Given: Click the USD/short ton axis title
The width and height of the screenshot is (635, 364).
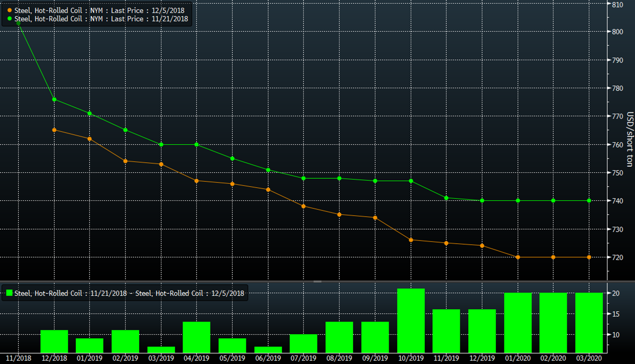Looking at the screenshot, I should (x=629, y=139).
